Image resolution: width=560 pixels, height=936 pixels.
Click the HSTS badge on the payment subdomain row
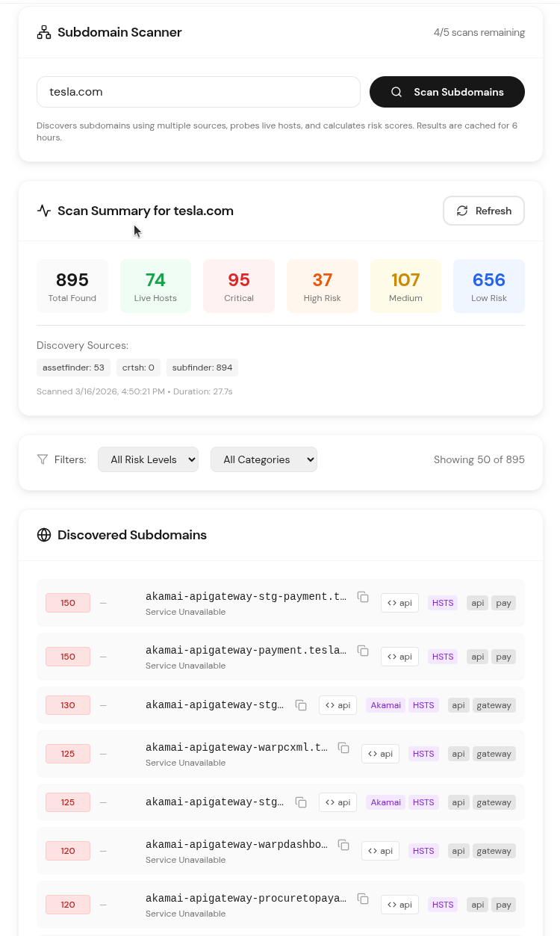click(443, 656)
